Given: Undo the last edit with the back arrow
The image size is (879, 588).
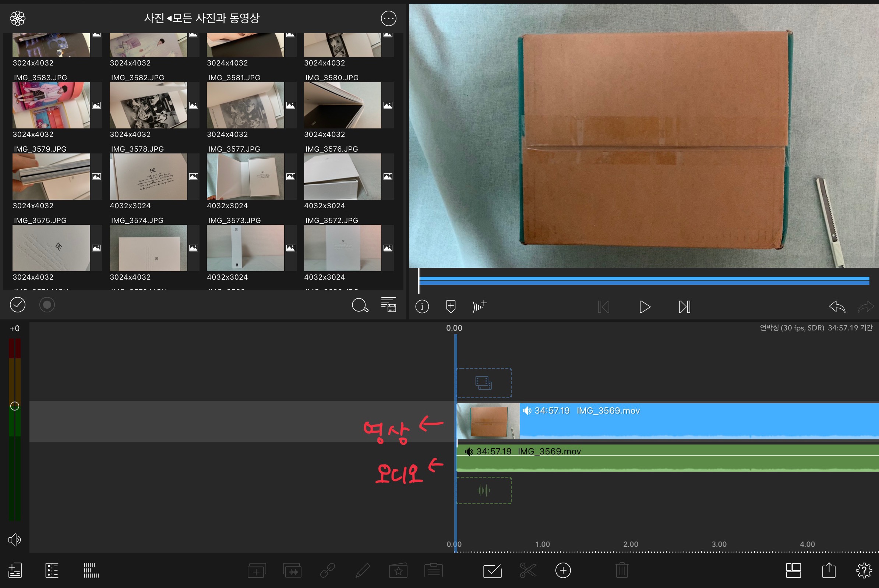Looking at the screenshot, I should 837,307.
